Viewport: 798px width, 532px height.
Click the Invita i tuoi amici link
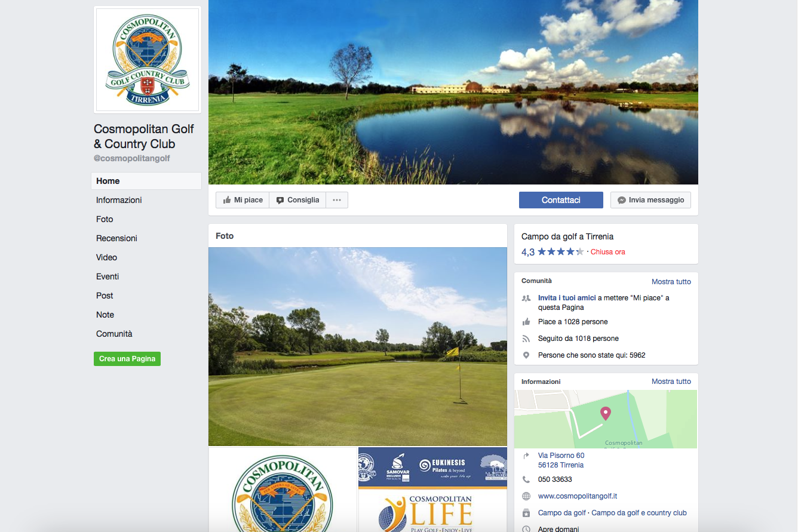point(567,298)
